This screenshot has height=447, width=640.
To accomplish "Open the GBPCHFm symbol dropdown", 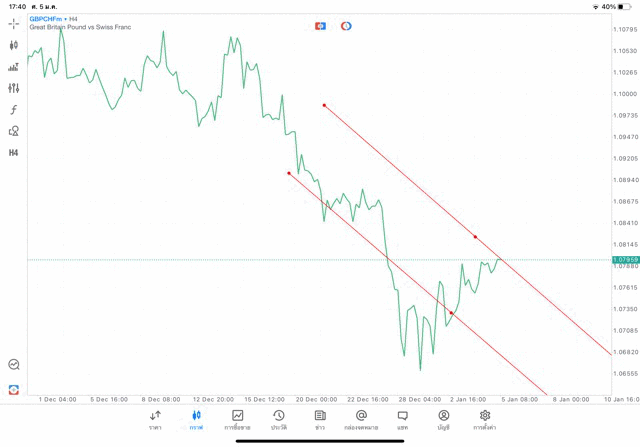I will (x=46, y=19).
